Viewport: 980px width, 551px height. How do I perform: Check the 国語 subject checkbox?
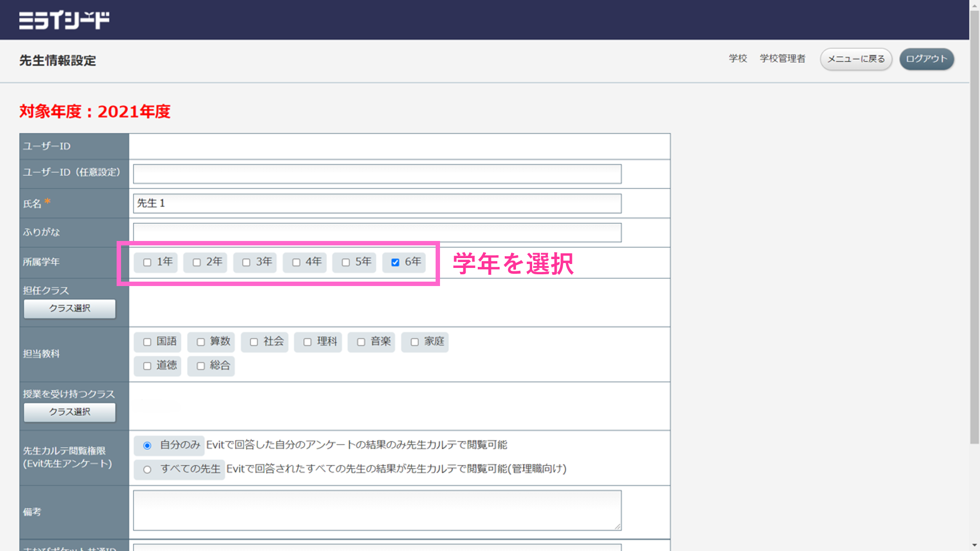click(147, 342)
